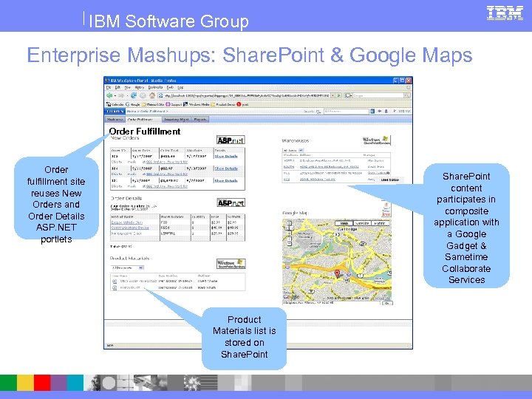This screenshot has width=532, height=399.
Task: Click the first product name link in Order Details
Action: click(127, 222)
